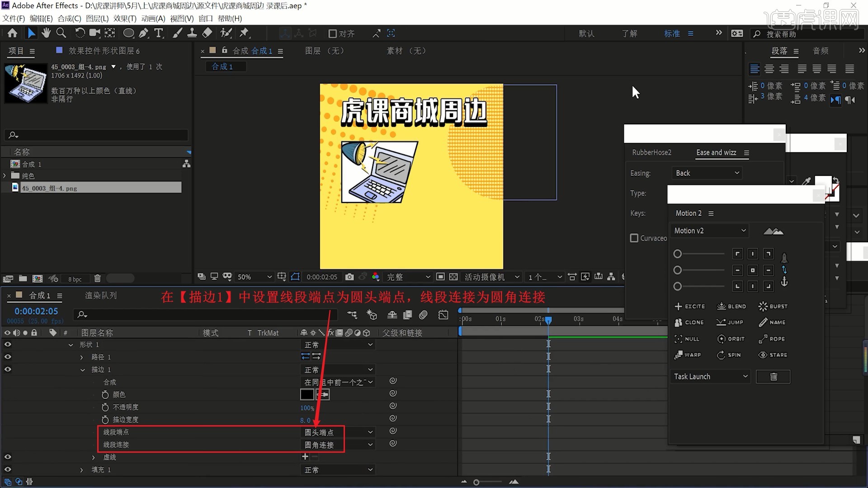Click the blue current time indicator marker
Viewport: 868px width, 488px height.
point(548,320)
